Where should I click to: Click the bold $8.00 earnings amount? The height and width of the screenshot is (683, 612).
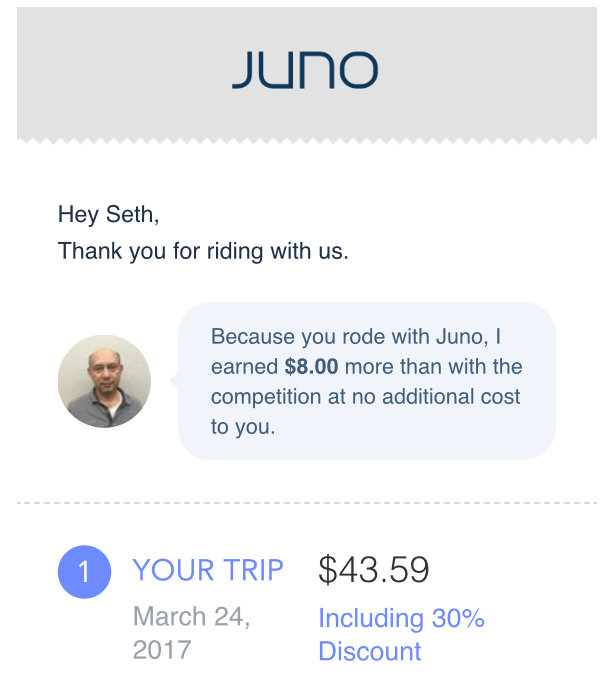313,367
